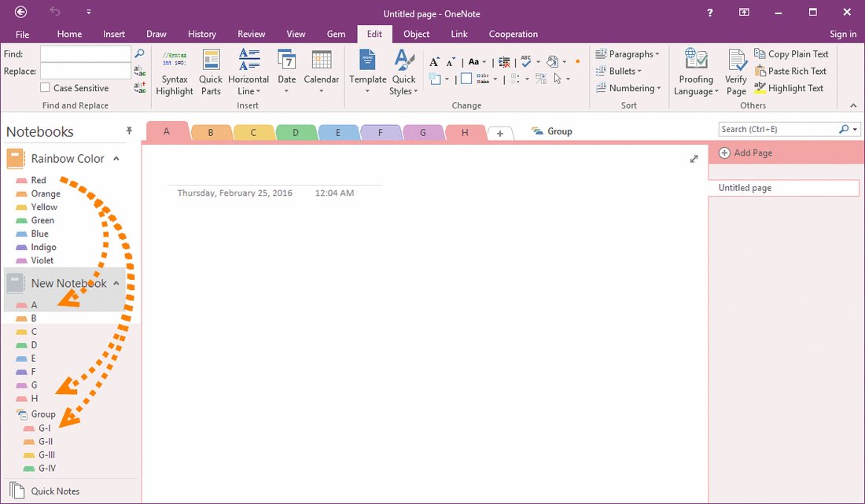Open the Quick Access Toolbar customize dropdown

[x=89, y=12]
